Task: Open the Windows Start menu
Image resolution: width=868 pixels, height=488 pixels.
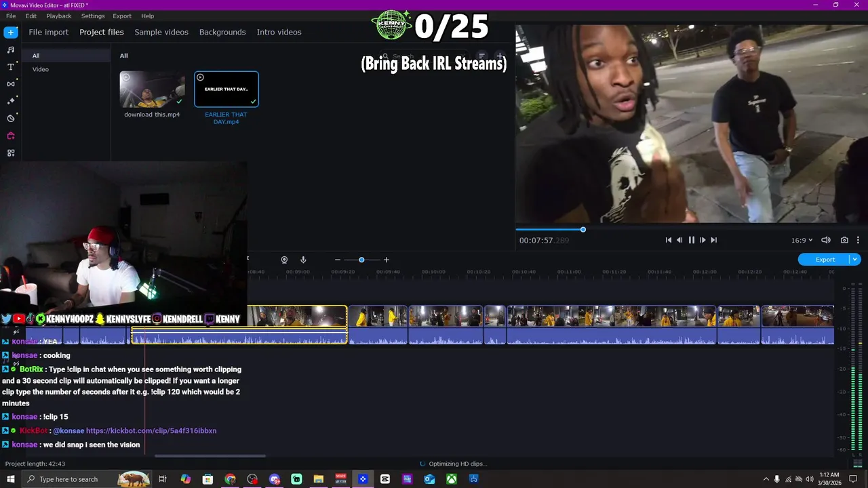Action: click(11, 479)
